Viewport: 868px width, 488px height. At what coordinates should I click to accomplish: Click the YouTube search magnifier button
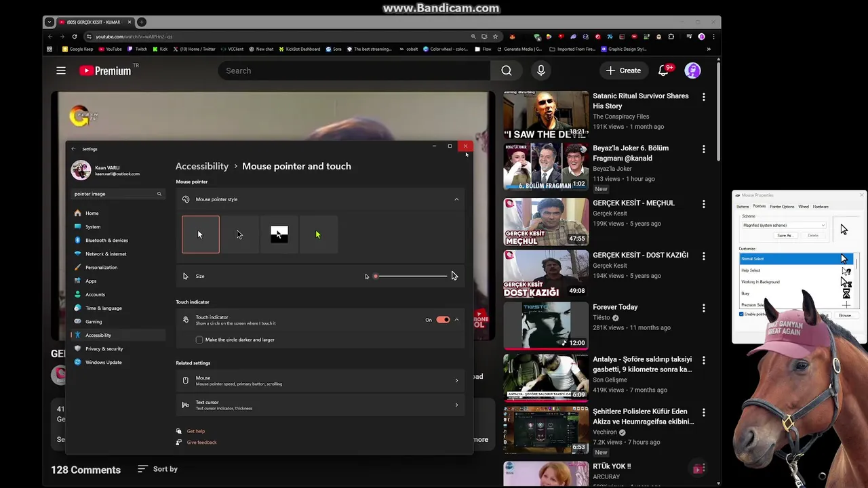[x=507, y=70]
